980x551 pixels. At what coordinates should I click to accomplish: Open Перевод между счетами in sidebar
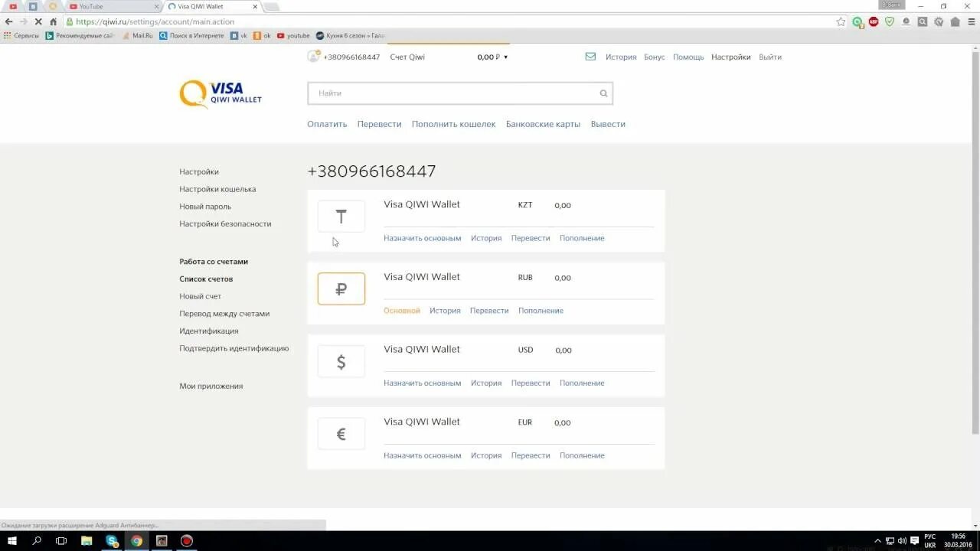tap(224, 314)
